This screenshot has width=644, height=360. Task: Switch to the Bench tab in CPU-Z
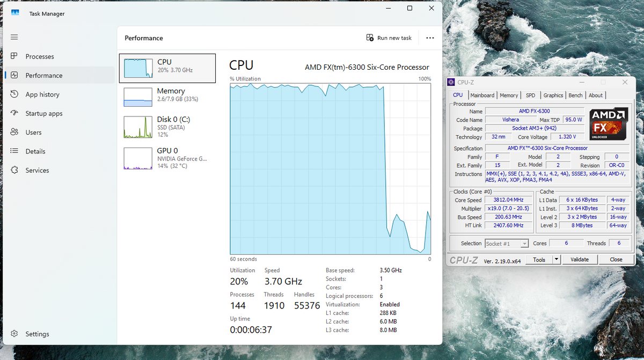[x=575, y=95]
